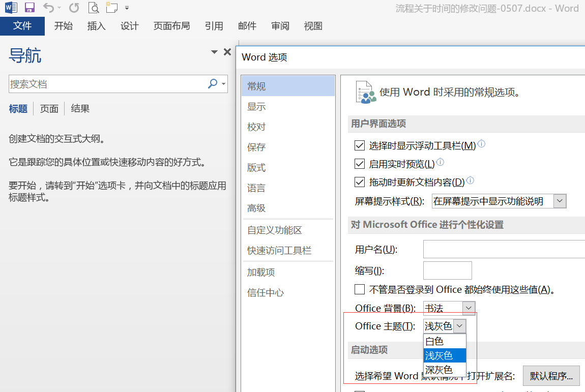Select the 标题 navigation tab

click(18, 109)
